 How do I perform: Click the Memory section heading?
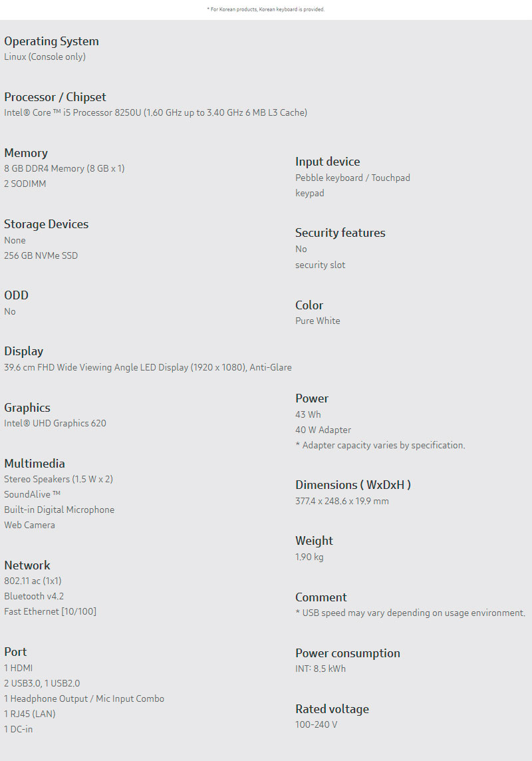pos(26,153)
